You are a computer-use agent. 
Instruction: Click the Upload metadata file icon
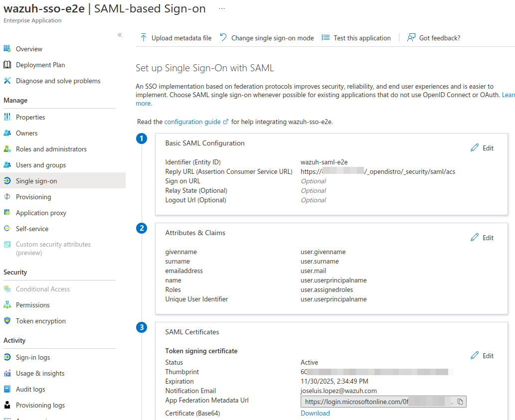[x=143, y=37]
